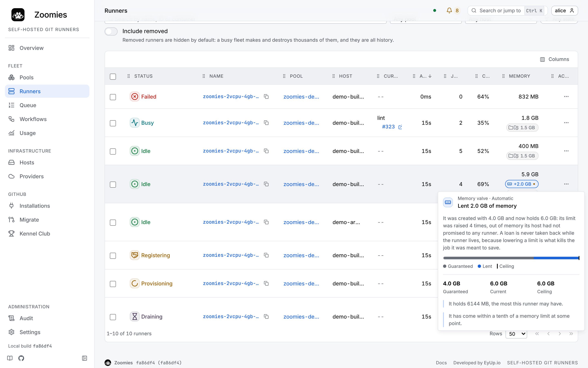Select the Failed runner checkbox
Image resolution: width=588 pixels, height=368 pixels.
[113, 97]
